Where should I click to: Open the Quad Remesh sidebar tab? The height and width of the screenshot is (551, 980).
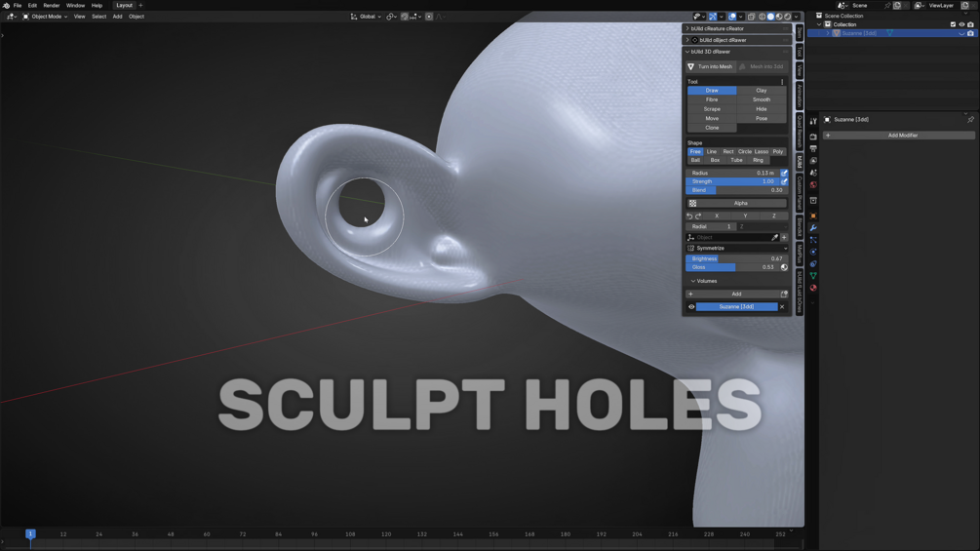click(800, 133)
